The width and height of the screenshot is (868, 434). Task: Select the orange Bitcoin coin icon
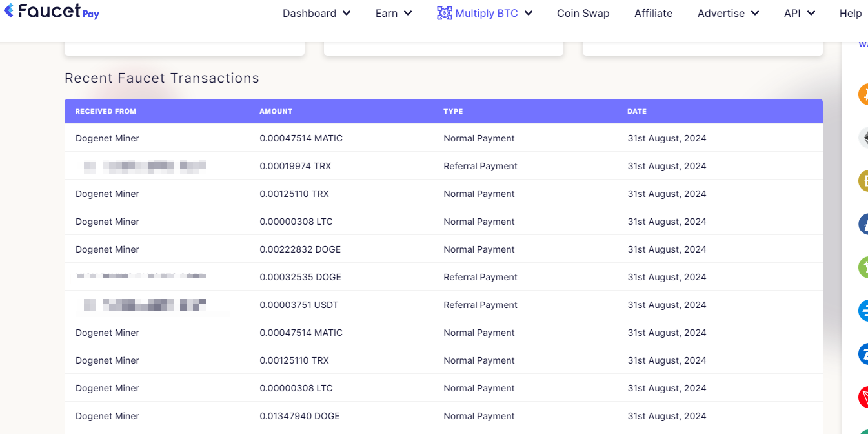pyautogui.click(x=863, y=94)
